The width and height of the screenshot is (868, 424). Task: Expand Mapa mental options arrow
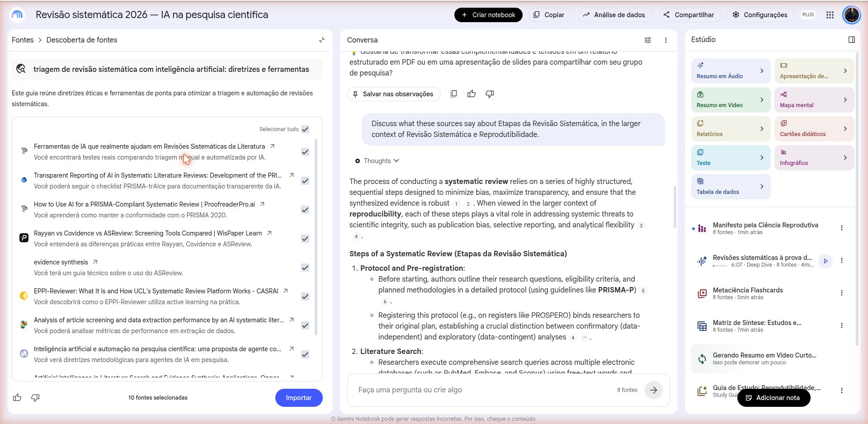845,100
